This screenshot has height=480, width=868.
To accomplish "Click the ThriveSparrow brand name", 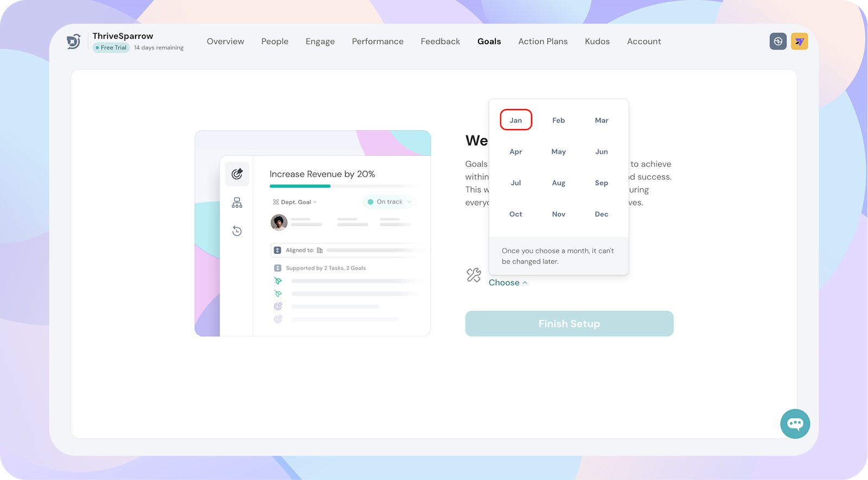I will (123, 36).
